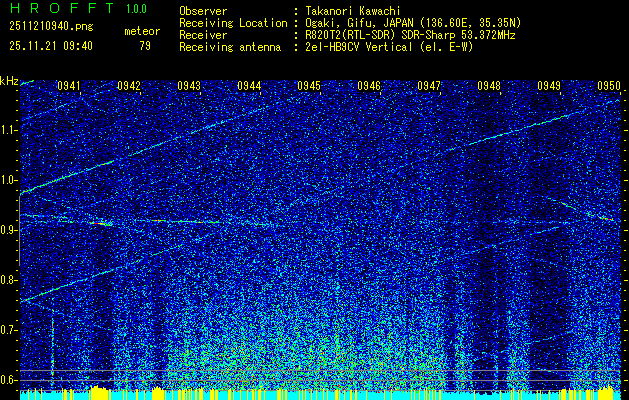Click the Observer field label
The image size is (629, 400).
[203, 11]
